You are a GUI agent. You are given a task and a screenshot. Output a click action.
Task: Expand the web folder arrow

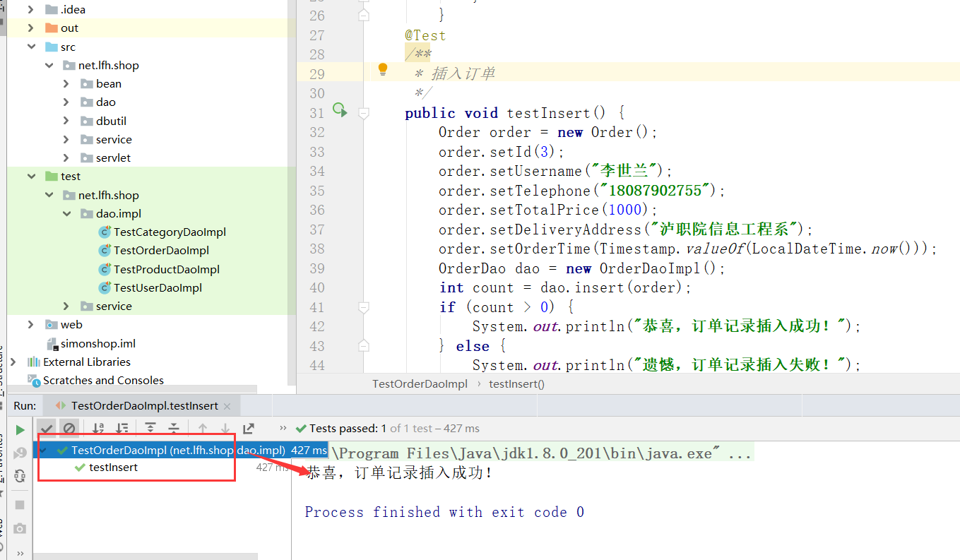[x=31, y=324]
